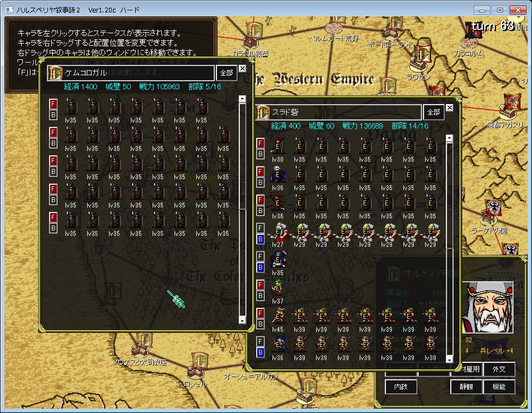The width and height of the screenshot is (532, 413).
Task: Set ケムコロガル fifth squad to back (B)
Action: click(x=53, y=228)
